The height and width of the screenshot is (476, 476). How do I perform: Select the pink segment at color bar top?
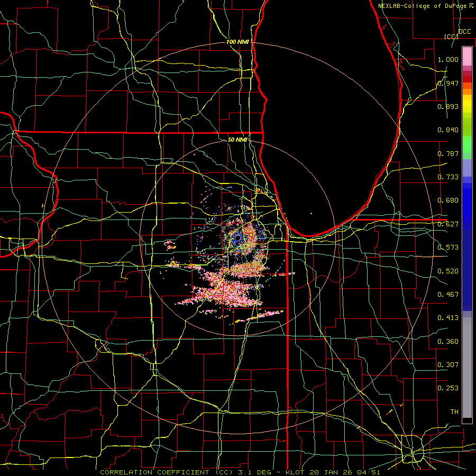[467, 56]
